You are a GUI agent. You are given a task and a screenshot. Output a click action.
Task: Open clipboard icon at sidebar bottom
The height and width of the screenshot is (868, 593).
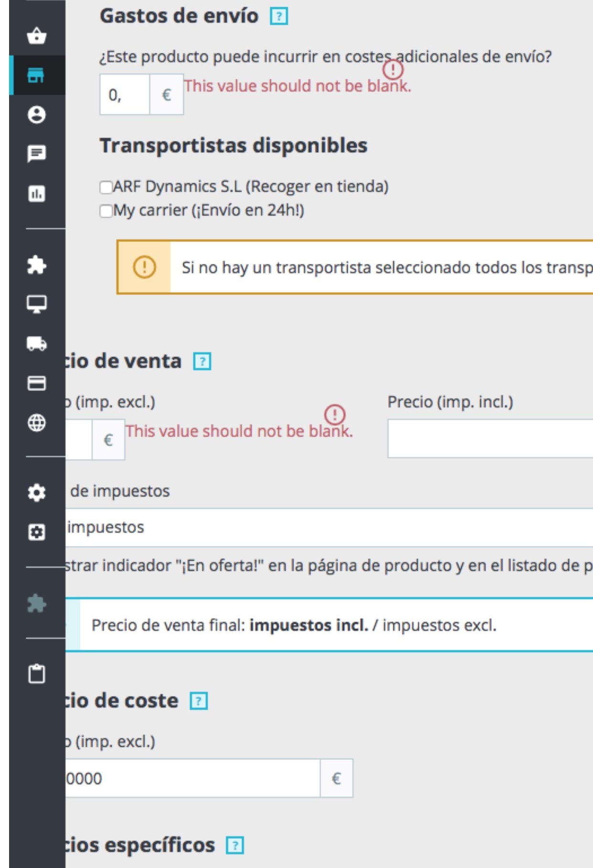36,674
